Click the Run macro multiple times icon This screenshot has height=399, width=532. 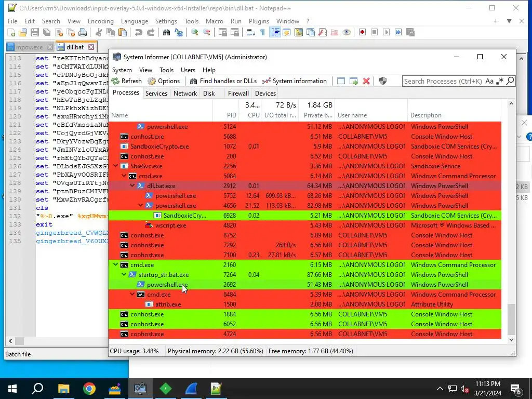coord(398,32)
